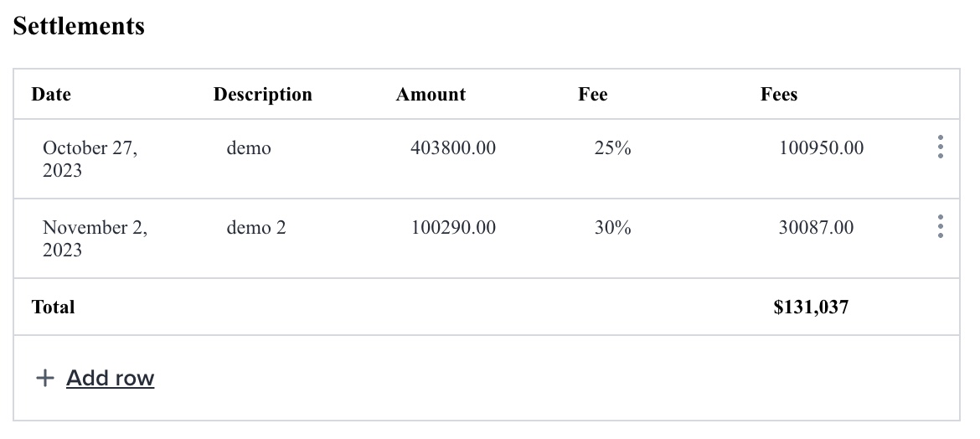Image resolution: width=980 pixels, height=439 pixels.
Task: Select the 25% fee cell
Action: [x=612, y=148]
